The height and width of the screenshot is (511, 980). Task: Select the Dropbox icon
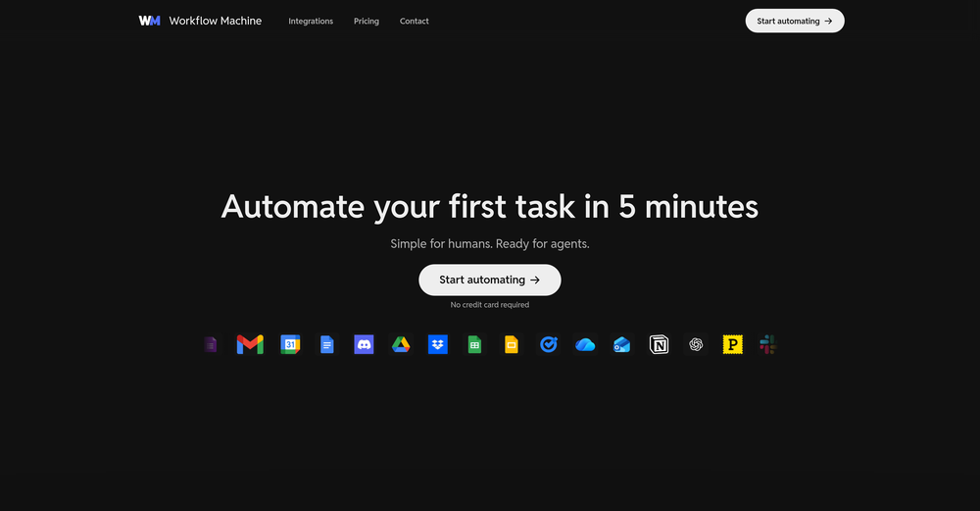coord(438,344)
